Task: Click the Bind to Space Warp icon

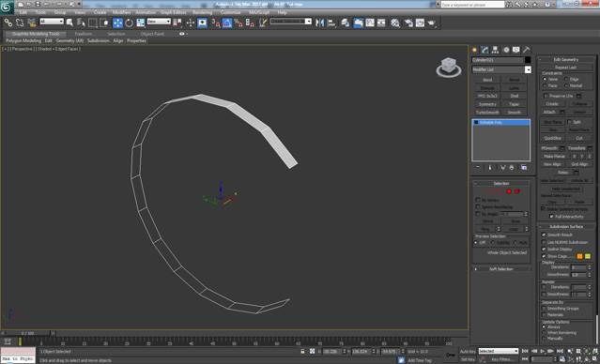Action: [31, 23]
